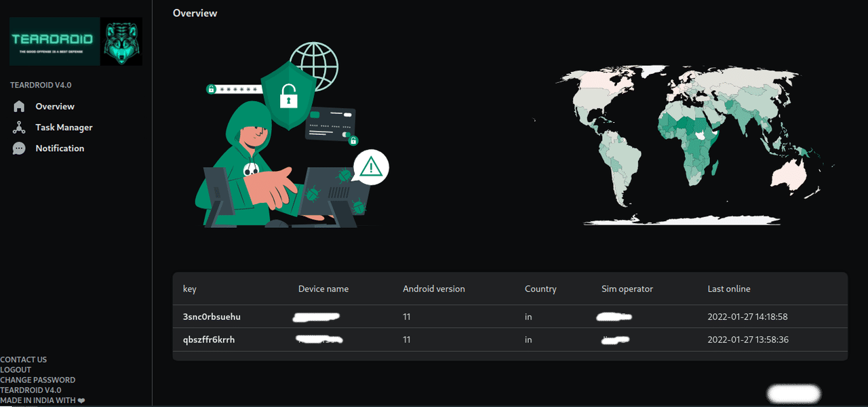Click the Last online column header
The height and width of the screenshot is (407, 868).
tap(729, 289)
